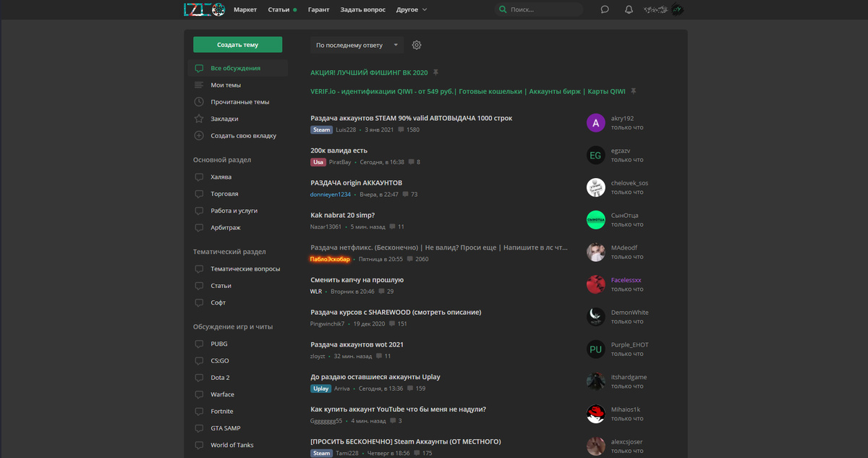Open thread Раздача аккаунтов STEAM 90% valid

[412, 118]
